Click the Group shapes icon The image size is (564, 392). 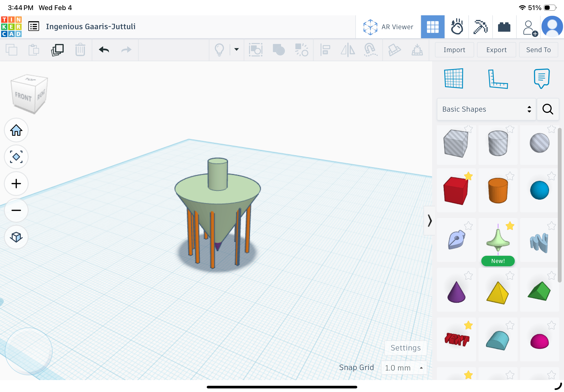[x=279, y=50]
